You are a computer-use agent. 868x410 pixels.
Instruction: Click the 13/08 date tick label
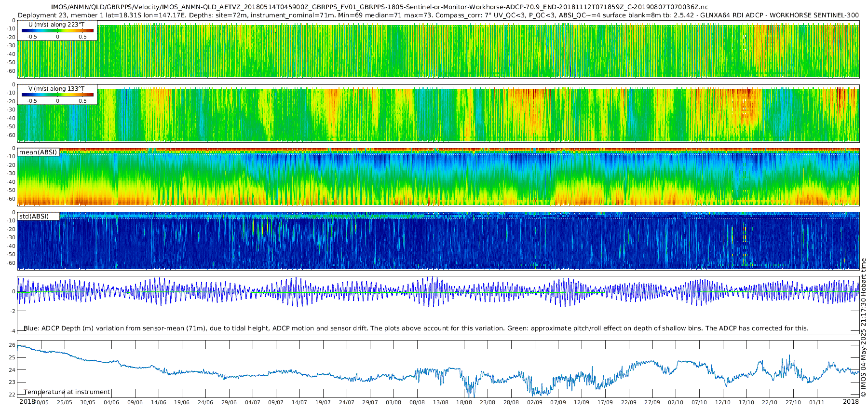(x=440, y=402)
